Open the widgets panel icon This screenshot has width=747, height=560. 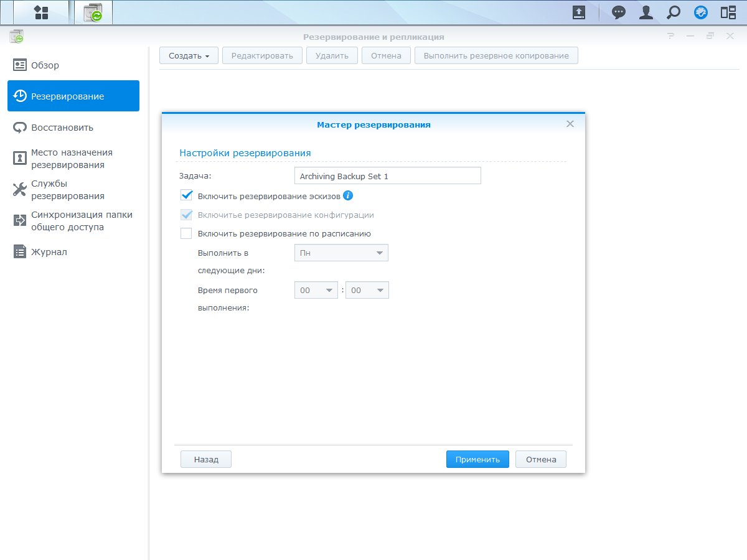(728, 12)
